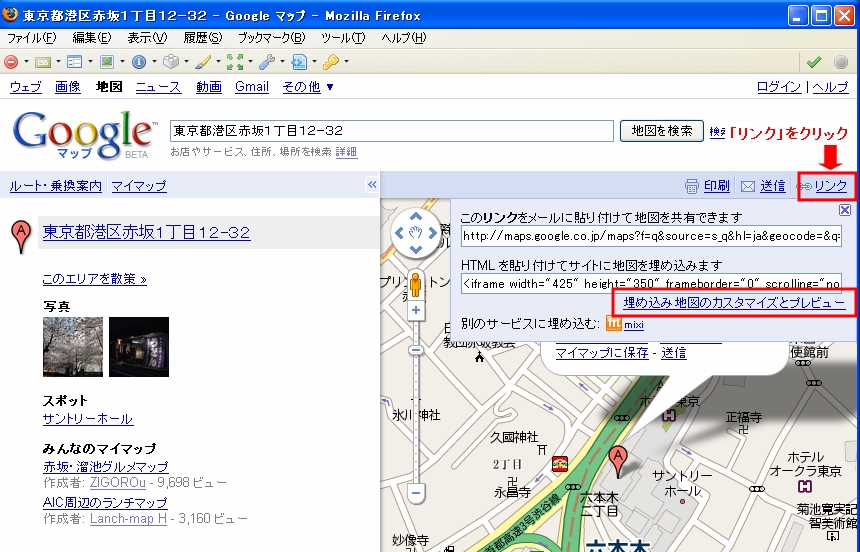Screen dimensions: 860x552
Task: Open the 編集 menu
Action: click(92, 38)
